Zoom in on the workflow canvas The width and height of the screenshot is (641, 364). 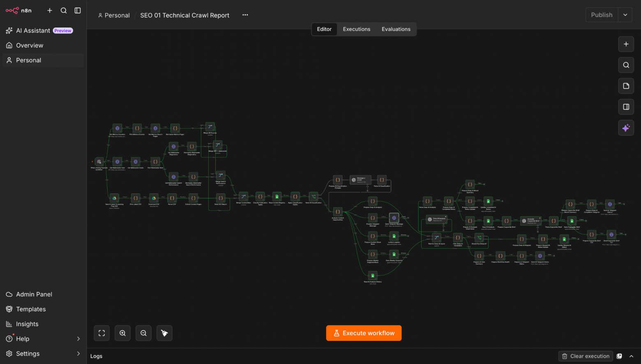[122, 333]
